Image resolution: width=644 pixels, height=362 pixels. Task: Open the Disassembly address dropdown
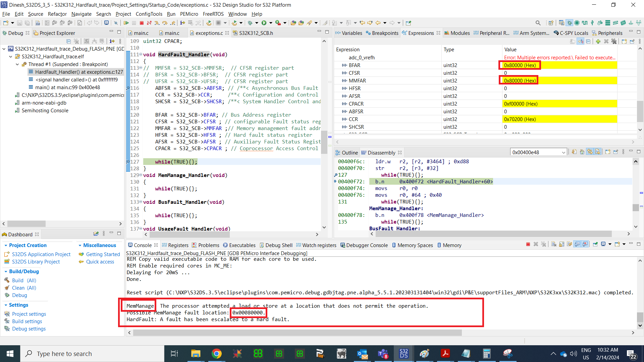tap(563, 153)
